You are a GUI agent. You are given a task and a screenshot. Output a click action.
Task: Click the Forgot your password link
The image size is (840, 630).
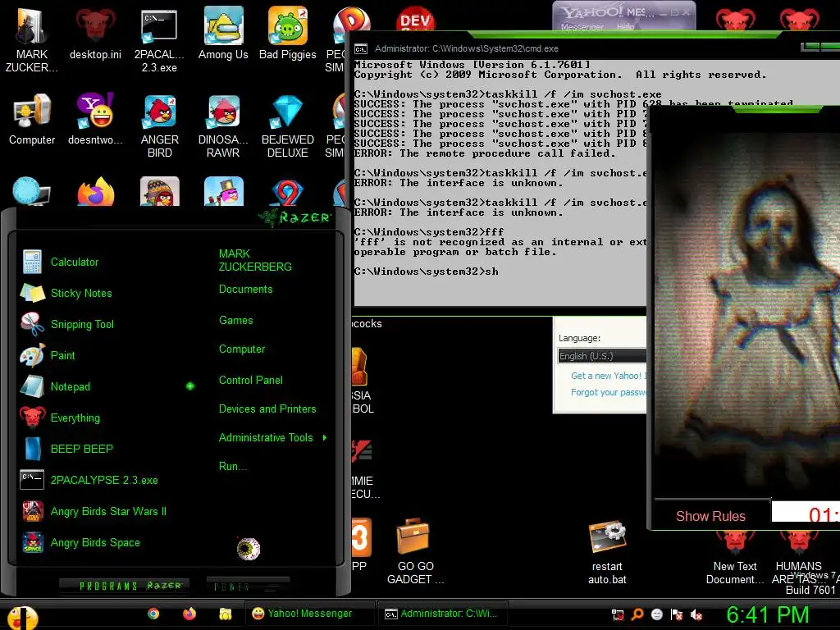point(609,392)
